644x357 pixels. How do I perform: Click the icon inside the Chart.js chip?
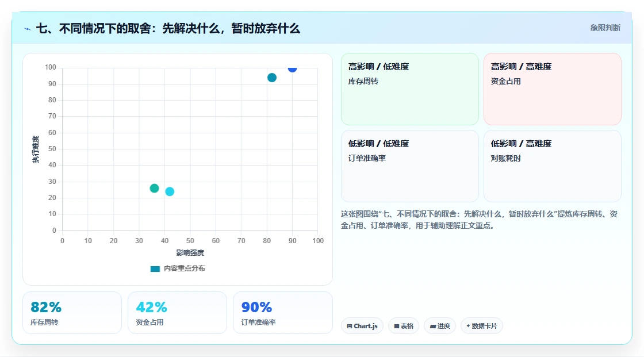point(350,326)
